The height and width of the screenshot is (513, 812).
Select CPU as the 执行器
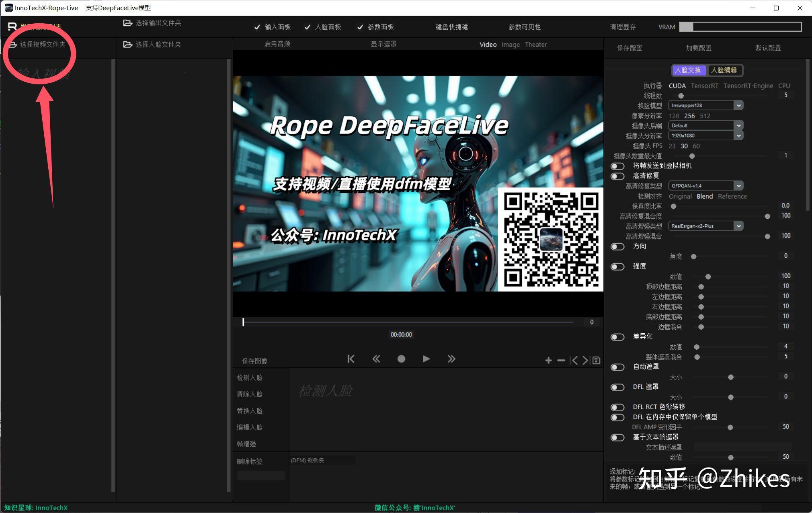[784, 86]
